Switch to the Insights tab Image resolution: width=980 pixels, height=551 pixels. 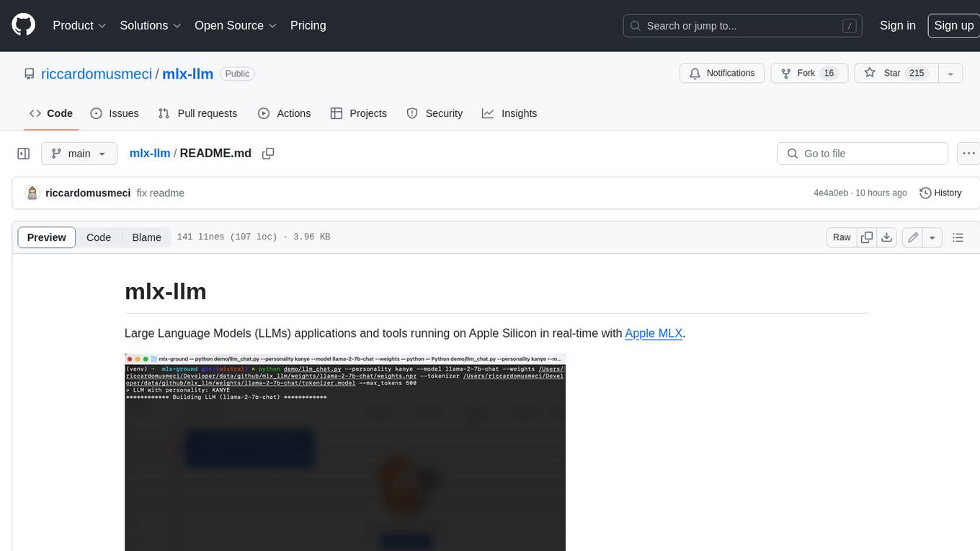(509, 113)
